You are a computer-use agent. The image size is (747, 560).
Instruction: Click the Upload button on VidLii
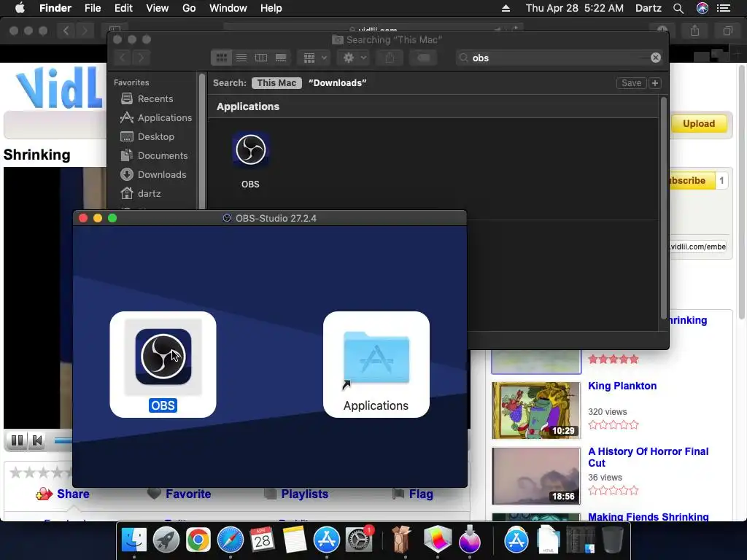click(x=699, y=124)
